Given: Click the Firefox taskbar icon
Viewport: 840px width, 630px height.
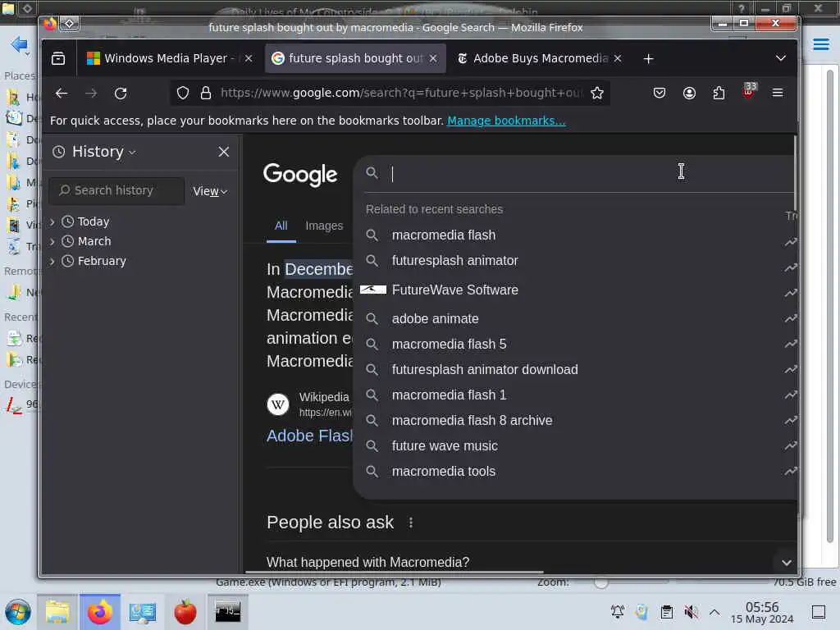Looking at the screenshot, I should (x=100, y=612).
